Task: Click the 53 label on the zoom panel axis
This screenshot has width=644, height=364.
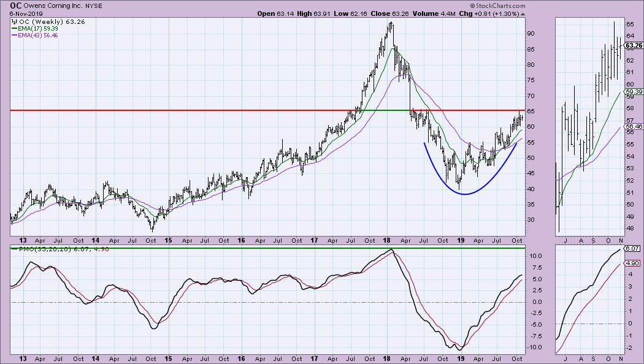Action: (x=630, y=169)
